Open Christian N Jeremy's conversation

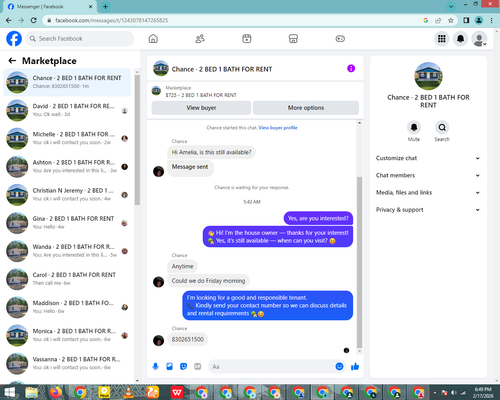pos(67,195)
